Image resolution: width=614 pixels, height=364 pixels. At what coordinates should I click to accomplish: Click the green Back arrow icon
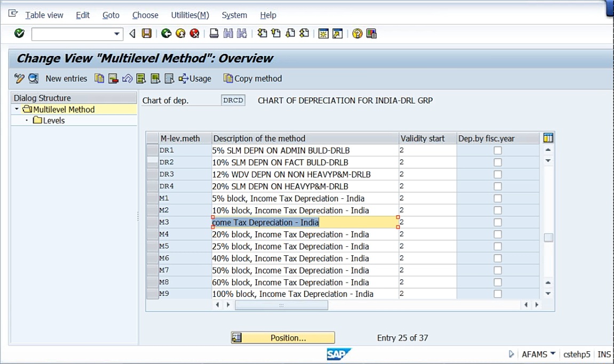[166, 34]
